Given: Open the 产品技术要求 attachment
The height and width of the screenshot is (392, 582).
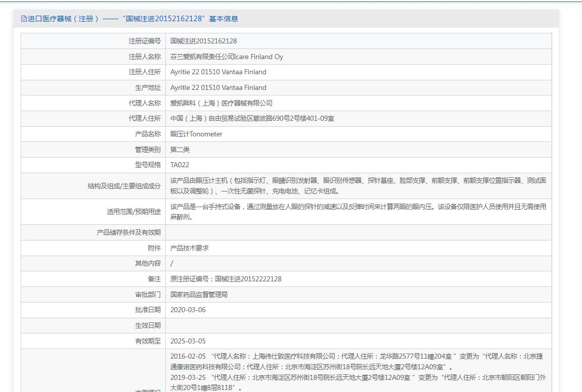Looking at the screenshot, I should (x=189, y=248).
